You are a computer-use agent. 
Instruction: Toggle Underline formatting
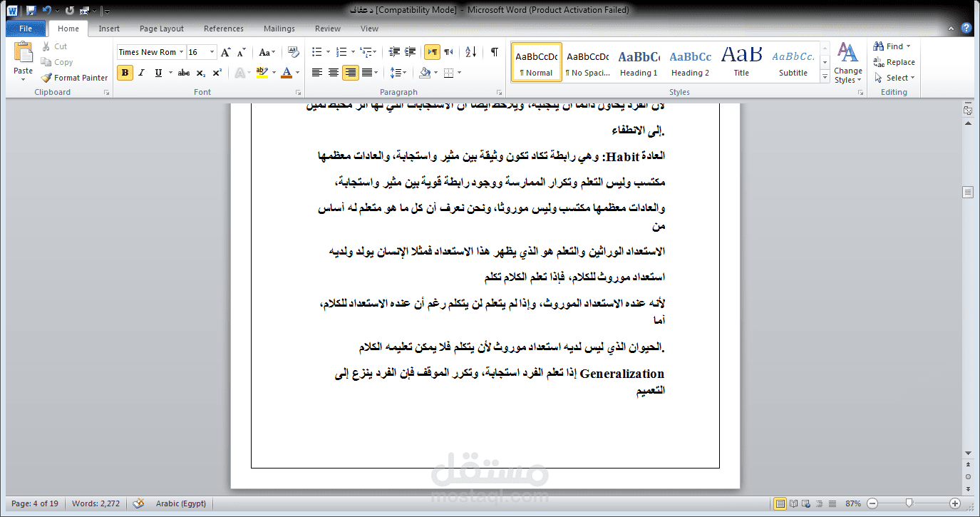click(x=158, y=73)
